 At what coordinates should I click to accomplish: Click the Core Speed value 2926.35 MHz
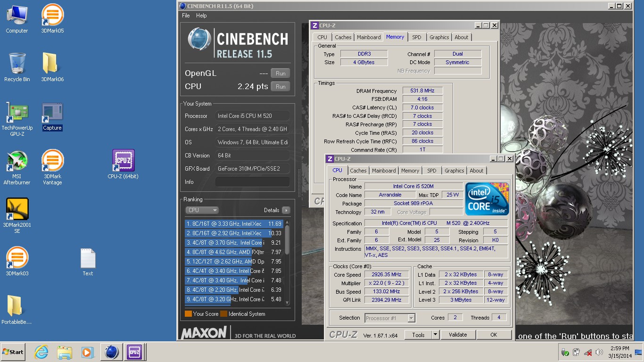click(388, 275)
